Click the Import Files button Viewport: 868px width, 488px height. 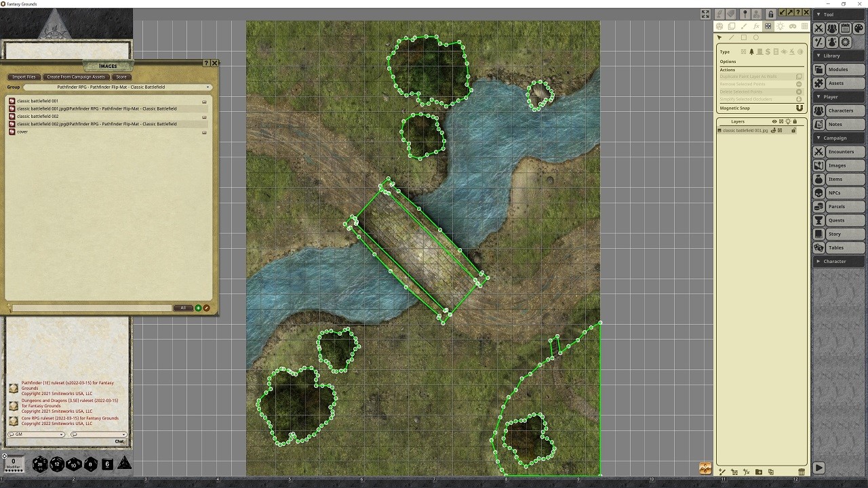24,77
